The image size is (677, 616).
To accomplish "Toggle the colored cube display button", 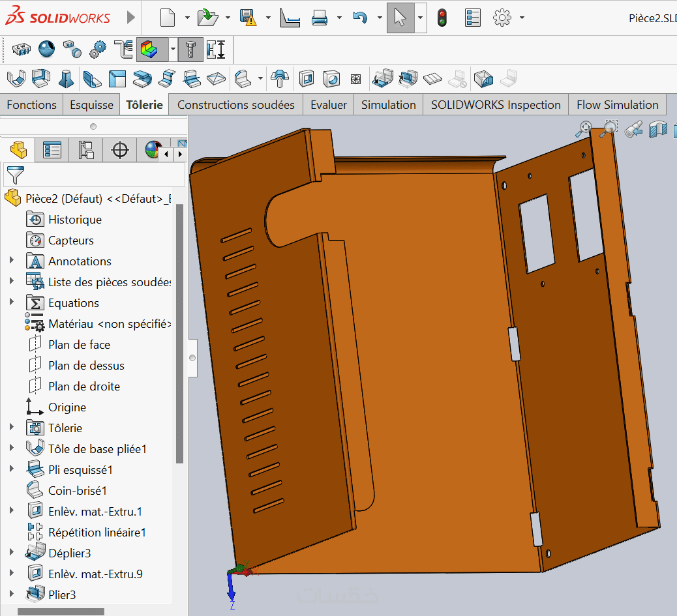I will (150, 50).
